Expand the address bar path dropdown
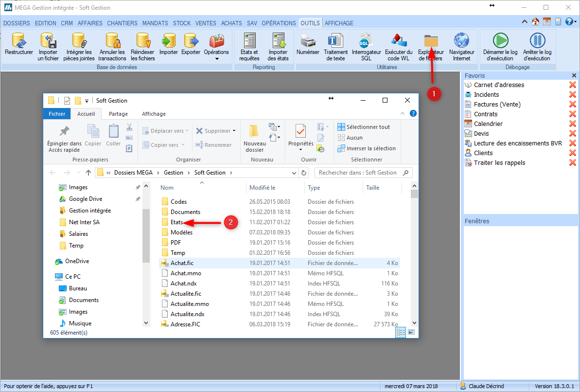 point(293,173)
